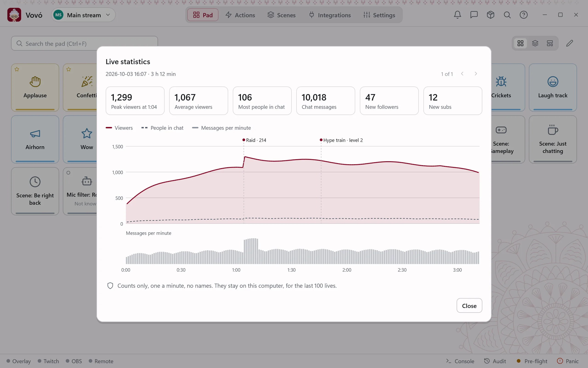The width and height of the screenshot is (588, 368).
Task: Open the help question-mark icon
Action: (x=523, y=15)
